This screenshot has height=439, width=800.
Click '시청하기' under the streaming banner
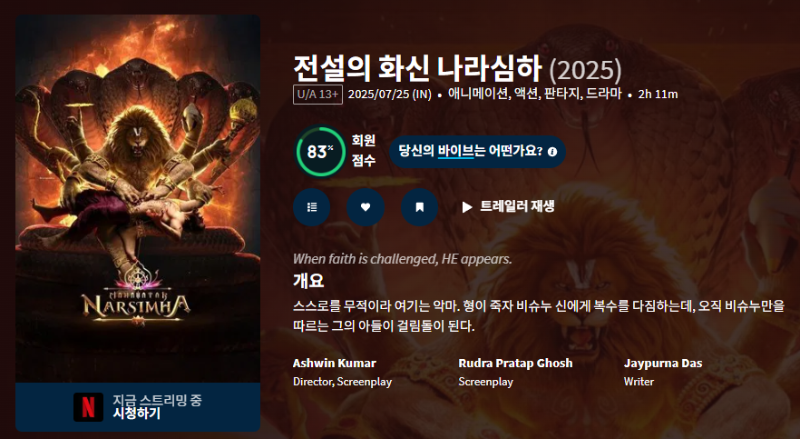[136, 413]
